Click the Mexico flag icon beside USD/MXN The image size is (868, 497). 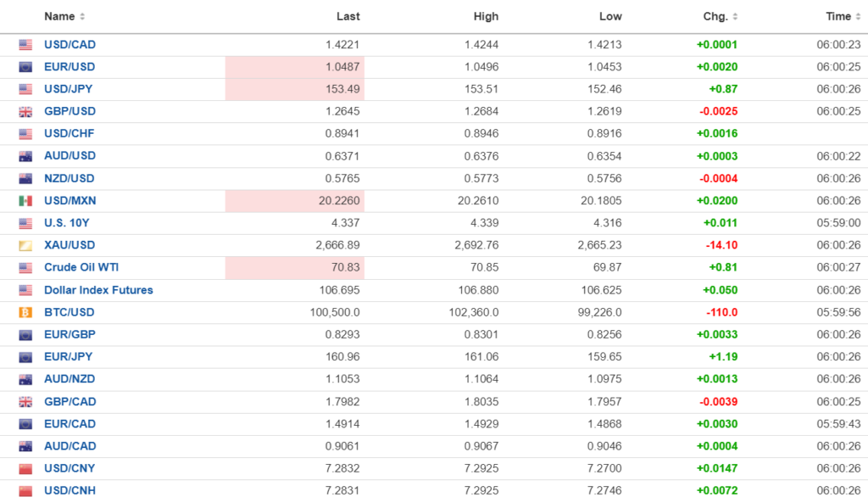[x=25, y=201]
